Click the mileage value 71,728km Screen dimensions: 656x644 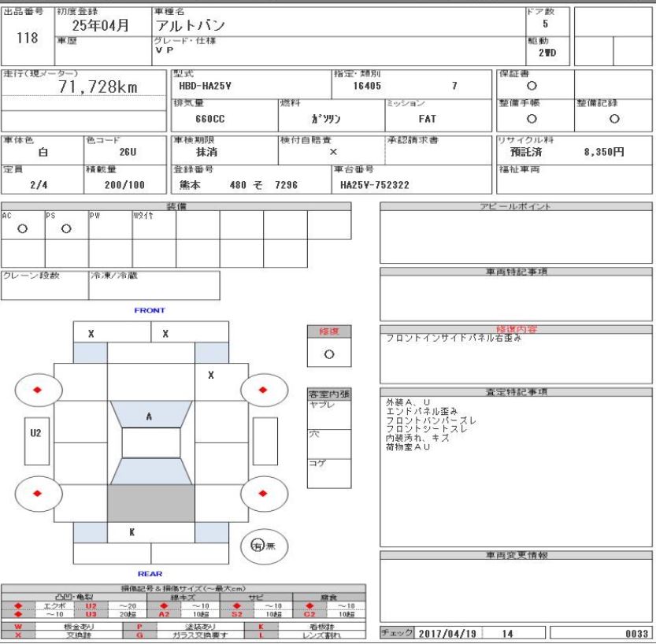click(98, 87)
